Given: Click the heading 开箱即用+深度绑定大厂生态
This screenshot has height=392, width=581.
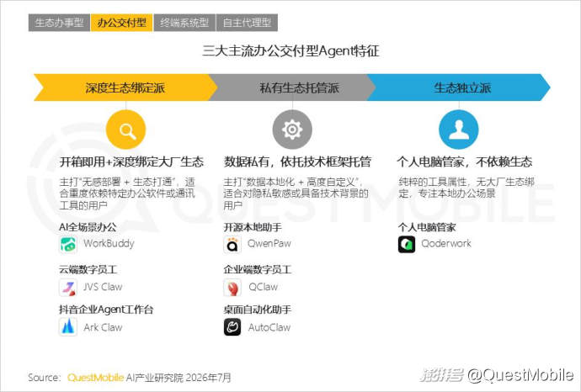Looking at the screenshot, I should (x=131, y=162).
